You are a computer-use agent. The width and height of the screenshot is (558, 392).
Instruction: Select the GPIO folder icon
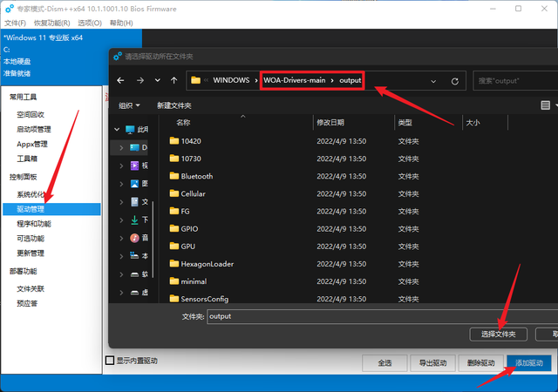(x=174, y=228)
